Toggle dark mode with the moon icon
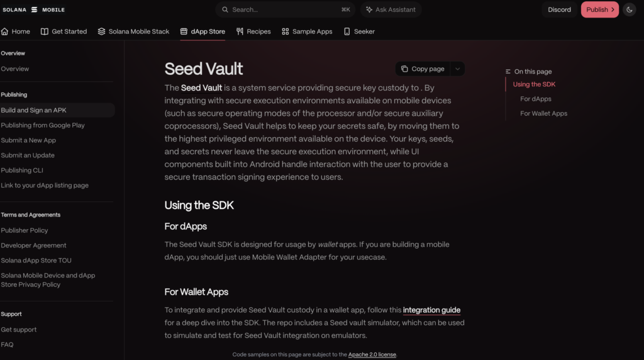The width and height of the screenshot is (644, 360). (x=629, y=9)
